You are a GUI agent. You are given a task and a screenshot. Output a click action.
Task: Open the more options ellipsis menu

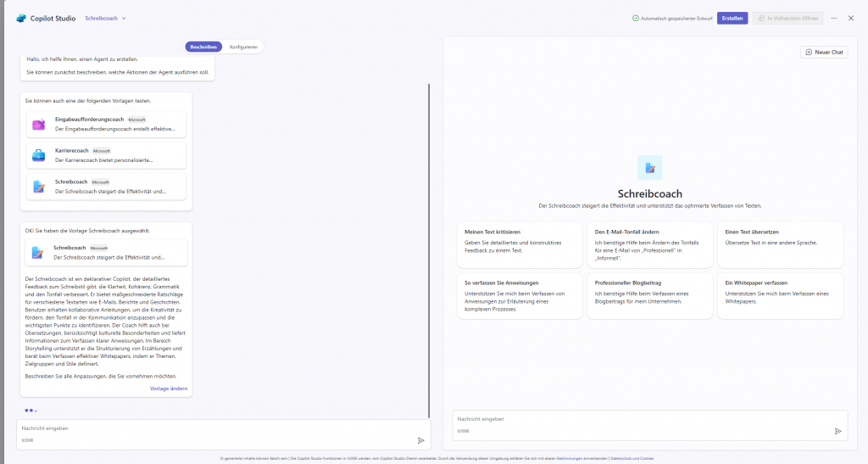834,19
